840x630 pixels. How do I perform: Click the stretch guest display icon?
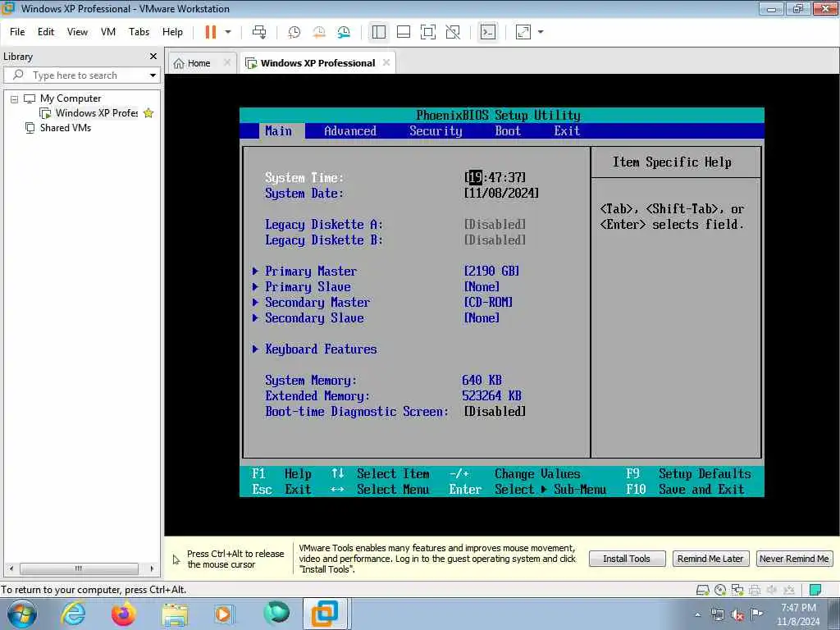pos(523,32)
